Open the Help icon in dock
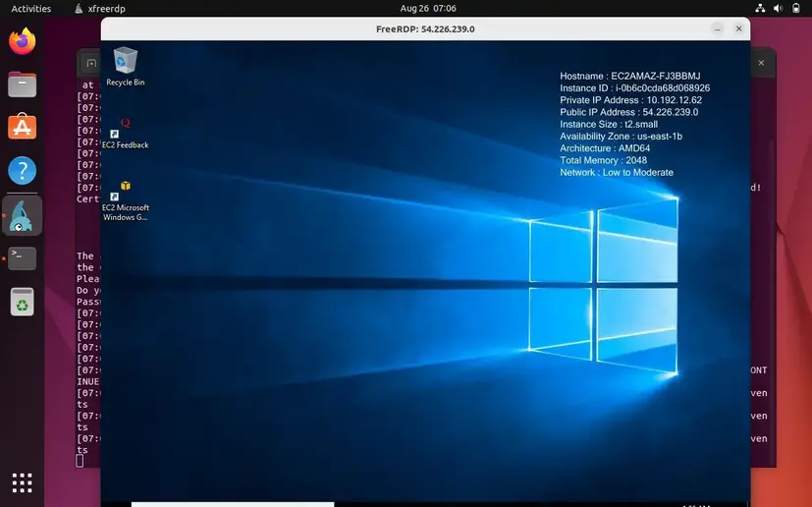This screenshot has width=812, height=507. point(22,171)
